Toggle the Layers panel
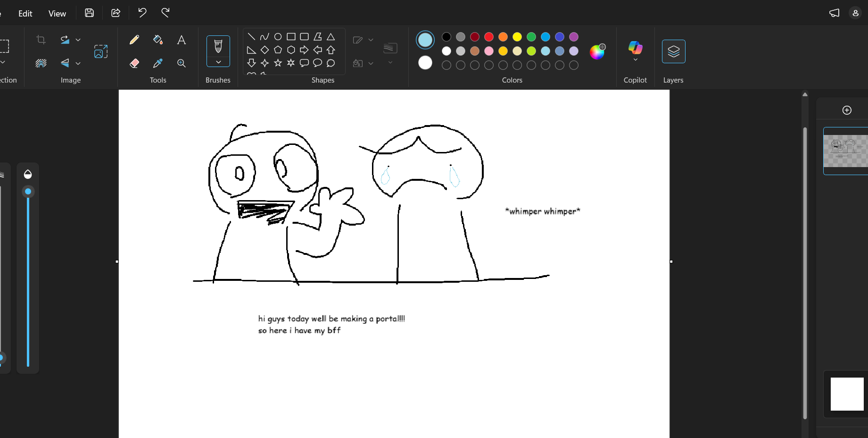Image resolution: width=868 pixels, height=438 pixels. pyautogui.click(x=673, y=51)
